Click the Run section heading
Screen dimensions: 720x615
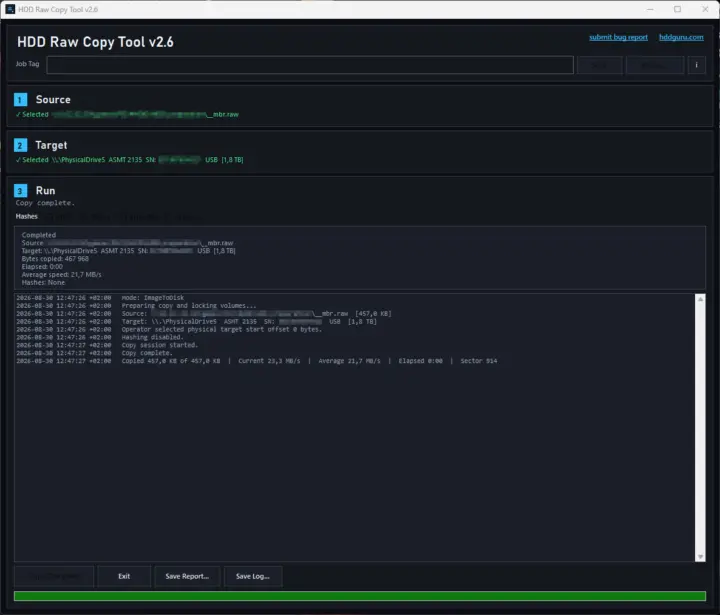(45, 191)
